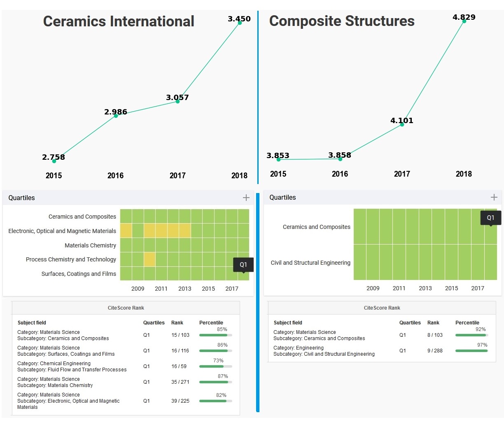Click the 82% percentile bar
Image resolution: width=504 pixels, height=429 pixels.
tap(216, 401)
